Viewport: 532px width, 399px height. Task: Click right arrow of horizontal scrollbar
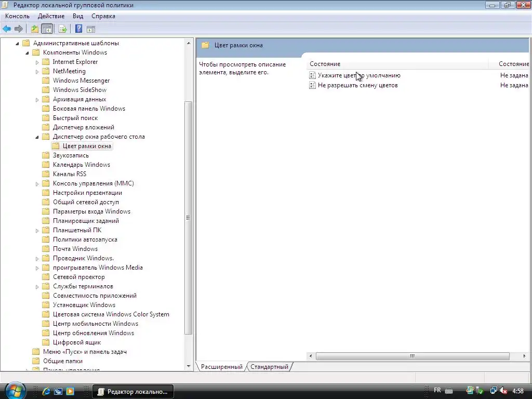click(525, 356)
